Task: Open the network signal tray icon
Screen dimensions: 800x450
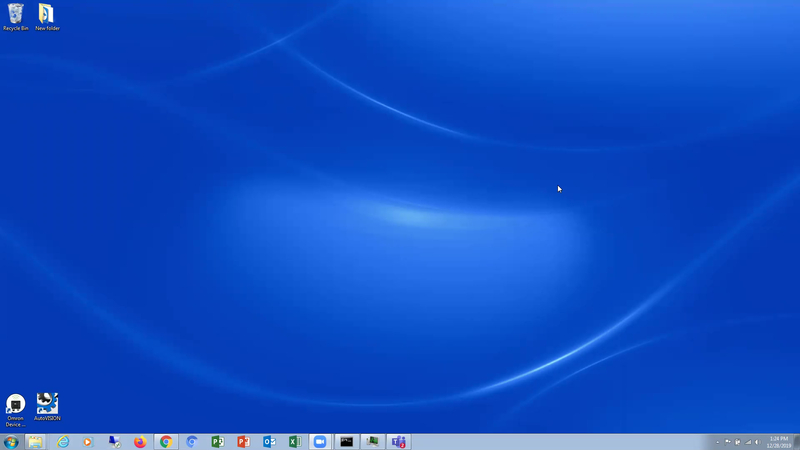Action: pos(748,442)
